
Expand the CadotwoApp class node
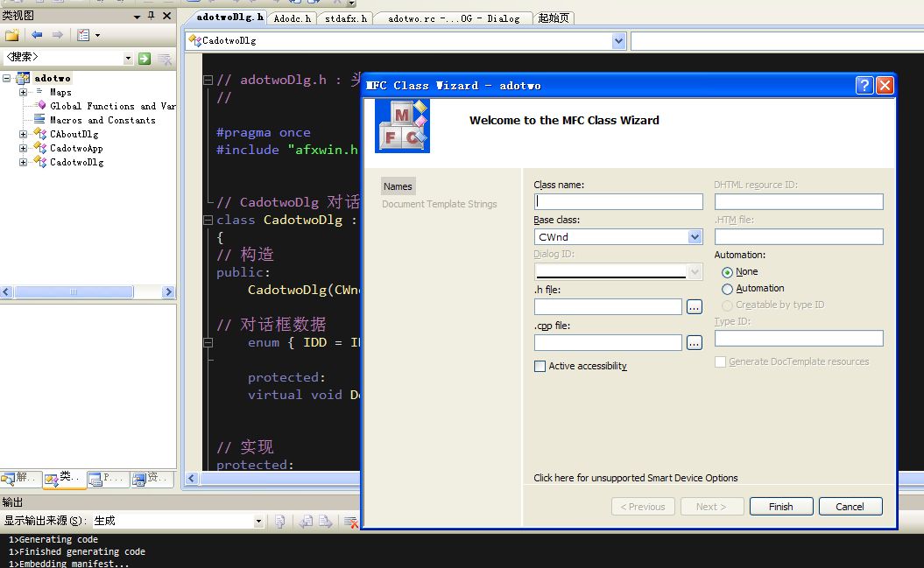coord(23,148)
